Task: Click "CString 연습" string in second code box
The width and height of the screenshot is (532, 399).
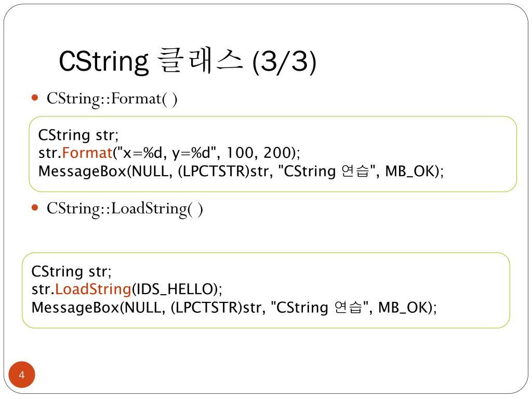Action: click(320, 308)
